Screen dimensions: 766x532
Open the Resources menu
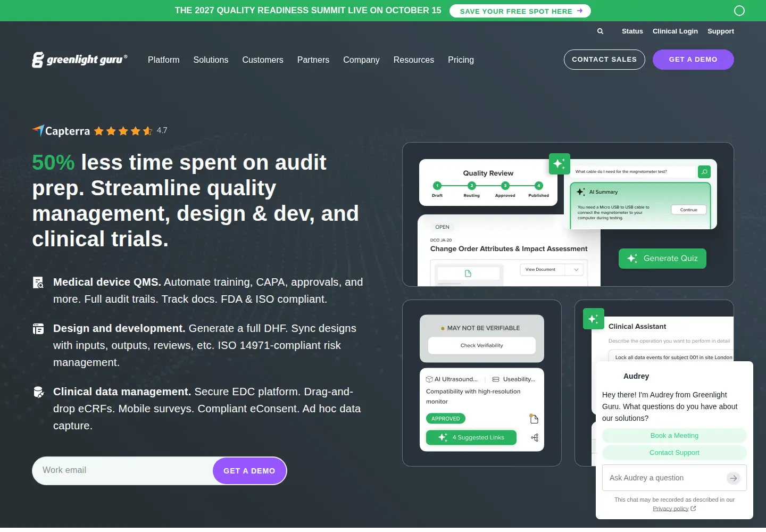pos(414,60)
